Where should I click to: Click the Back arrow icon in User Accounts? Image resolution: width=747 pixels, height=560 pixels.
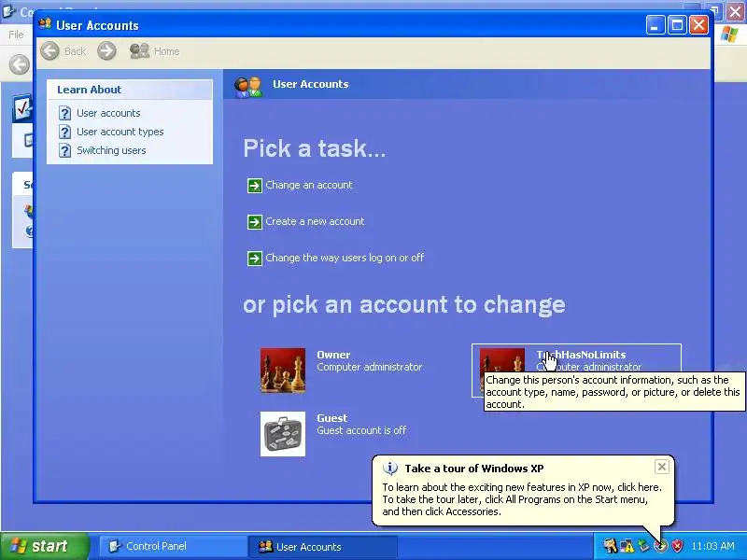(x=49, y=51)
